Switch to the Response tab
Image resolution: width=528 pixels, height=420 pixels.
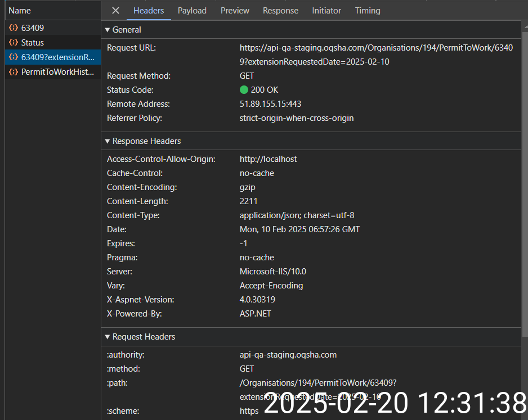[280, 11]
